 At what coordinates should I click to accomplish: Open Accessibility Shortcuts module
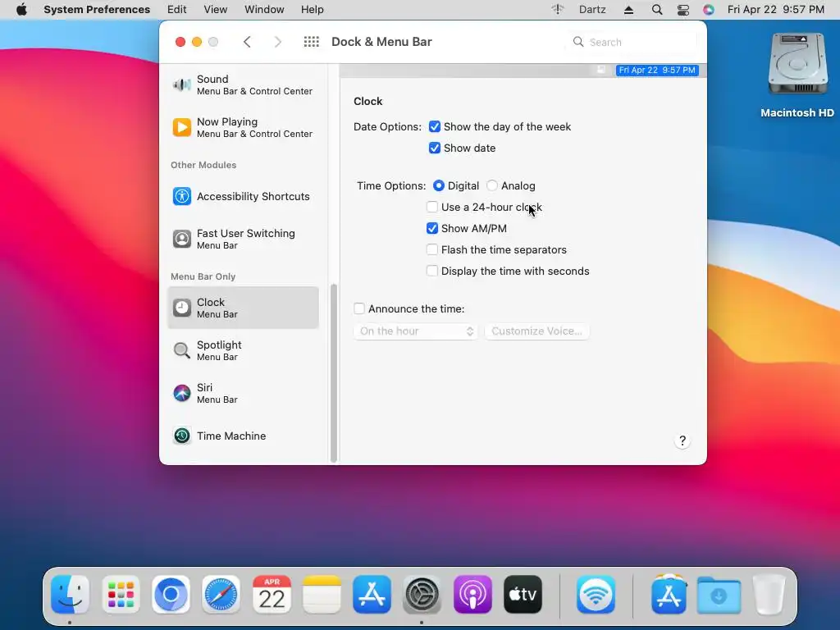pyautogui.click(x=243, y=196)
